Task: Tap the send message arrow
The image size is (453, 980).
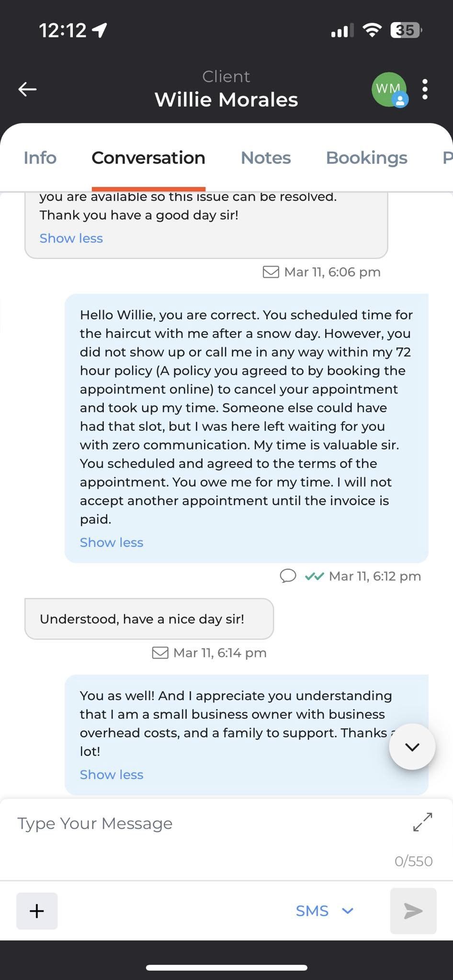Action: 413,911
